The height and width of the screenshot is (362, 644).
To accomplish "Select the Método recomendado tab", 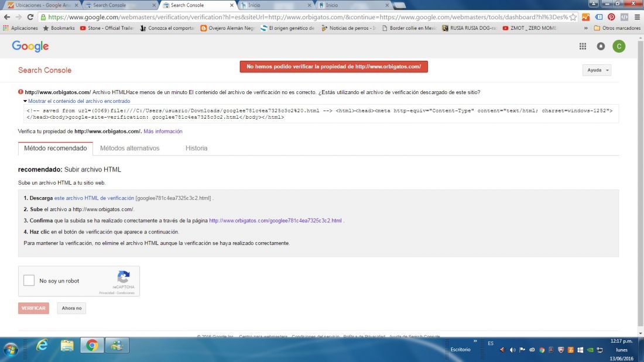I will click(x=56, y=148).
